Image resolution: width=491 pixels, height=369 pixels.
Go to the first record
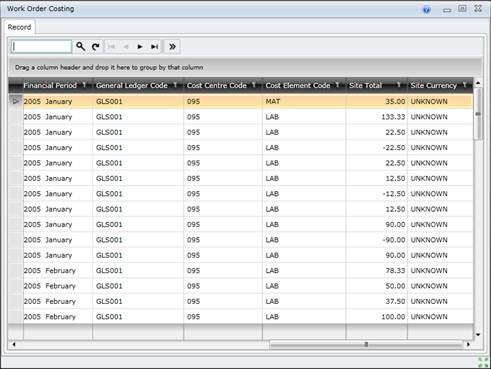coord(111,47)
